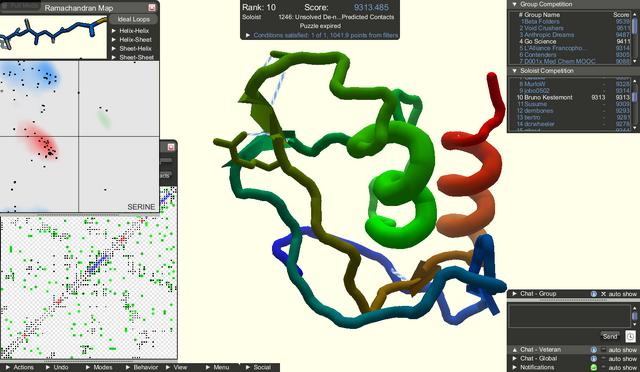The image size is (640, 372).
Task: Click the clock icon beside Send
Action: pyautogui.click(x=630, y=336)
